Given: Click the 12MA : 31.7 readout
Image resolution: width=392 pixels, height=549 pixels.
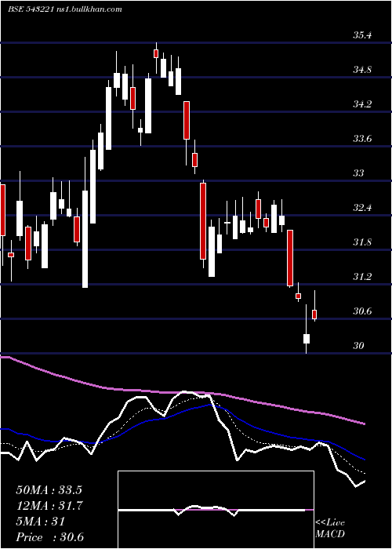Looking at the screenshot, I should coord(49,506).
